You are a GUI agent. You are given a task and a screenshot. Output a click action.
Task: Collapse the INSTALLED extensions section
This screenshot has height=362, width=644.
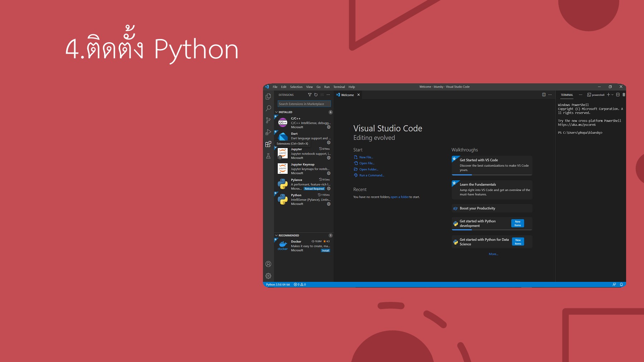[284, 112]
